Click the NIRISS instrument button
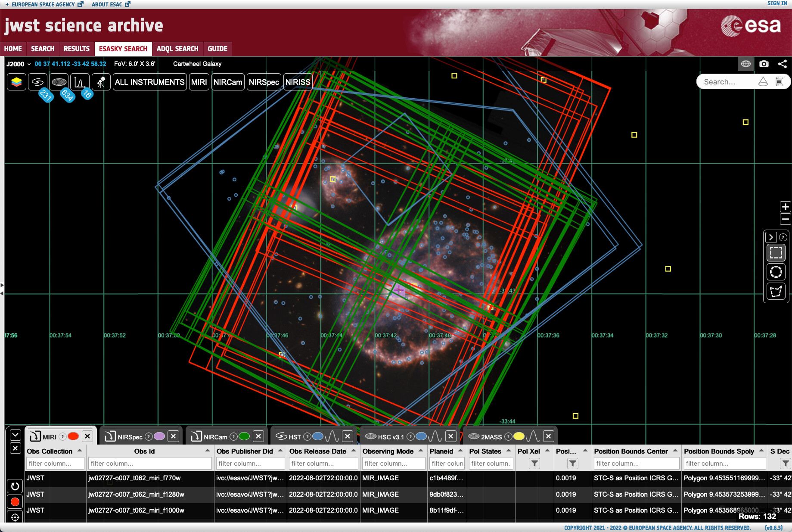The height and width of the screenshot is (532, 792). coord(298,82)
